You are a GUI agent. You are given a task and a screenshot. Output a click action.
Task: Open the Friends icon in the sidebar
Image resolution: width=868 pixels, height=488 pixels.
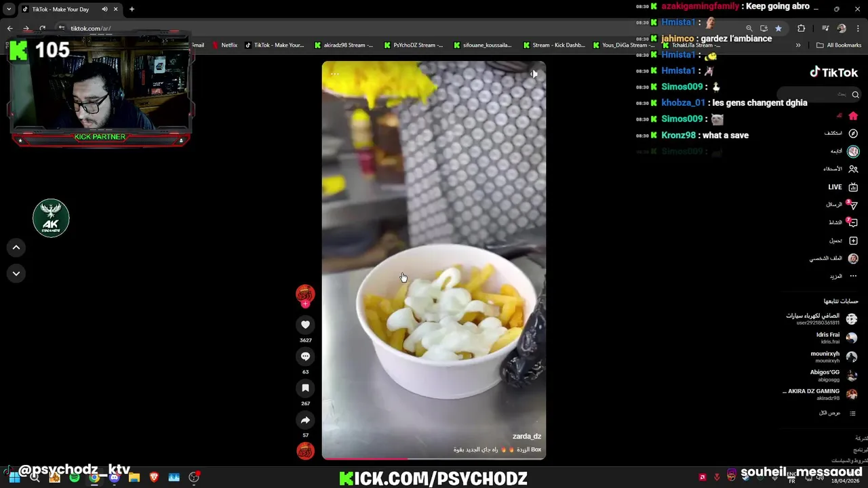pyautogui.click(x=853, y=169)
